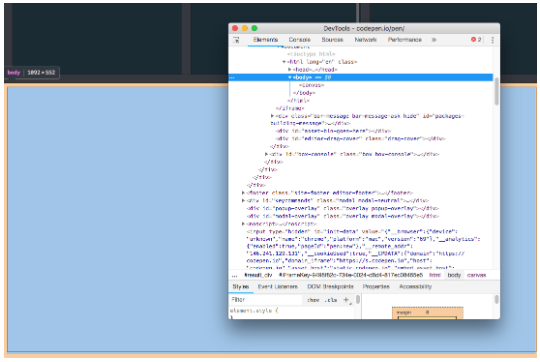Toggle the .cls class editor
Screen dimensions: 540x362
point(331,300)
